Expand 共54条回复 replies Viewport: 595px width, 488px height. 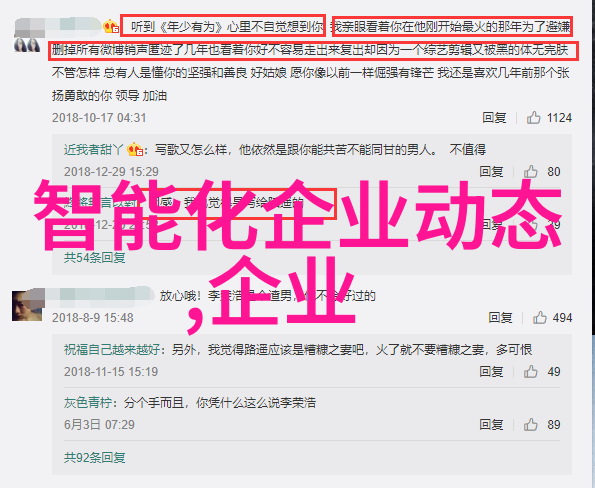click(x=94, y=258)
